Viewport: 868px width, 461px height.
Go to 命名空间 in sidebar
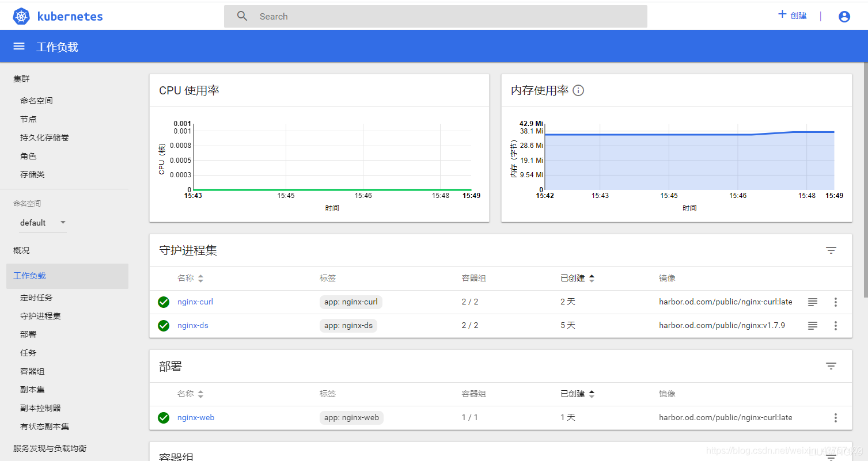(36, 101)
